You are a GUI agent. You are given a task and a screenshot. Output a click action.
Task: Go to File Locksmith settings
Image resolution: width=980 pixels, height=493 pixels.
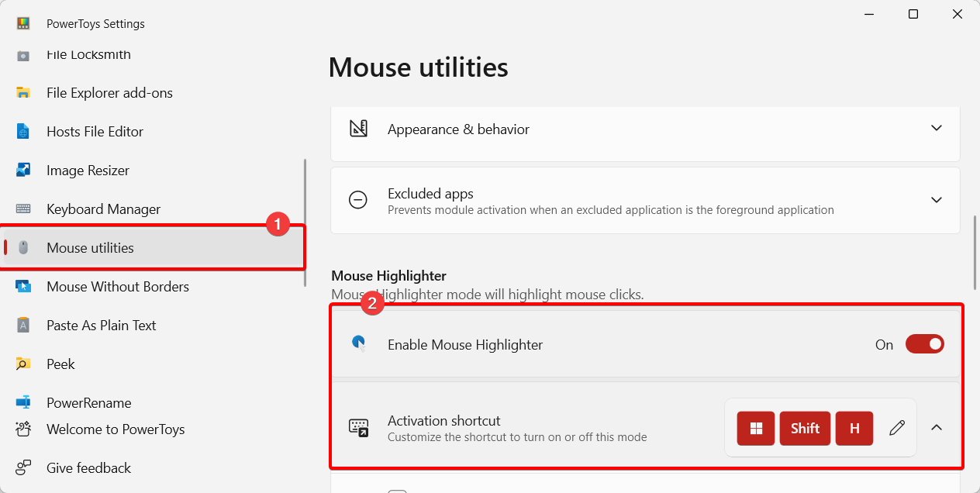pyautogui.click(x=88, y=55)
